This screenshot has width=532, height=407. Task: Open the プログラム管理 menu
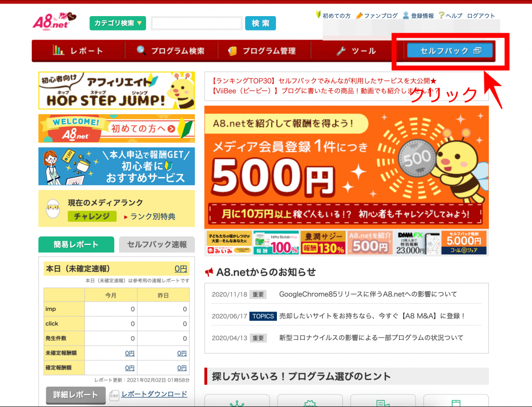tap(261, 51)
